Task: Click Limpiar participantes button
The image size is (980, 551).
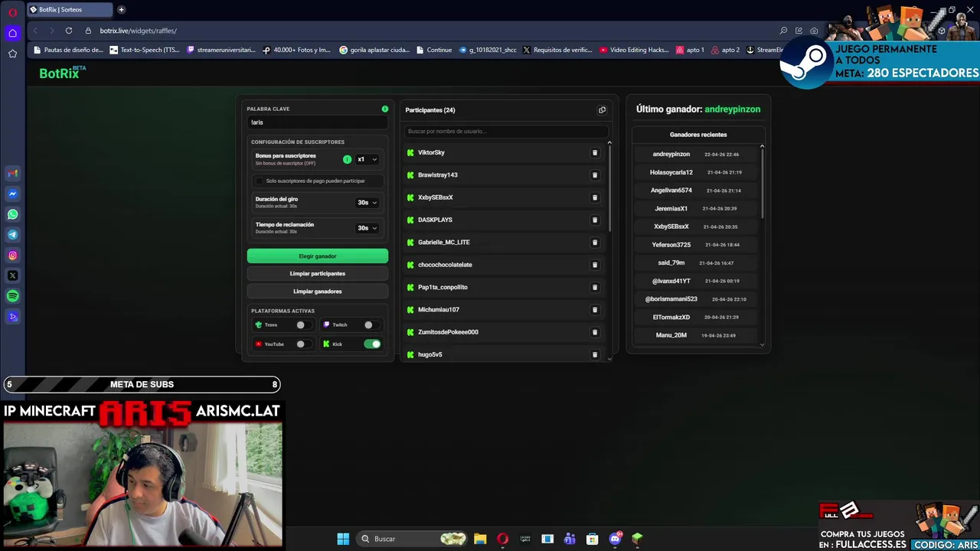Action: click(x=318, y=274)
